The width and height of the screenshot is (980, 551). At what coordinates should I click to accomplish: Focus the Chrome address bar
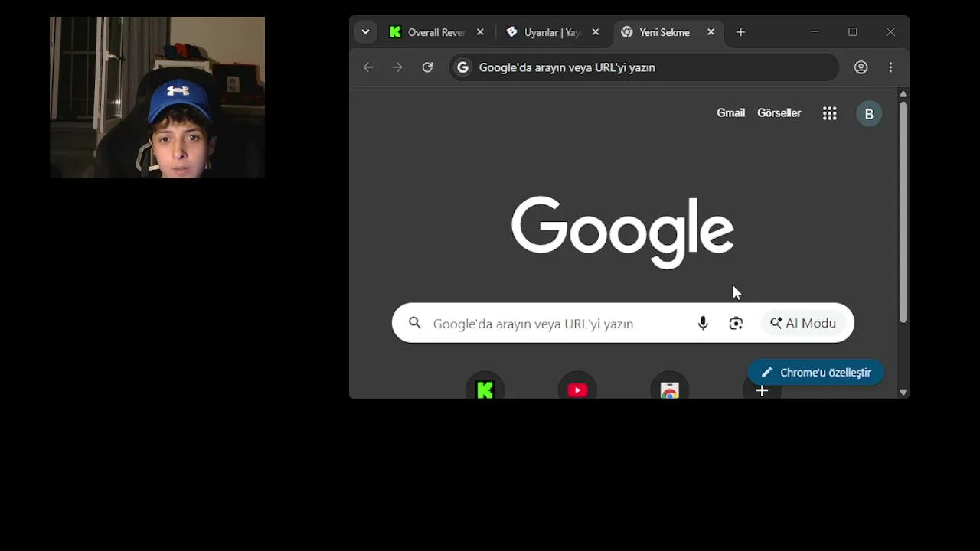[x=644, y=67]
